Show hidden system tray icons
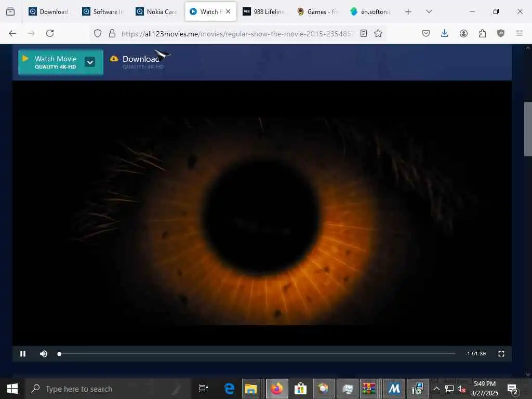The width and height of the screenshot is (532, 399). coord(436,389)
